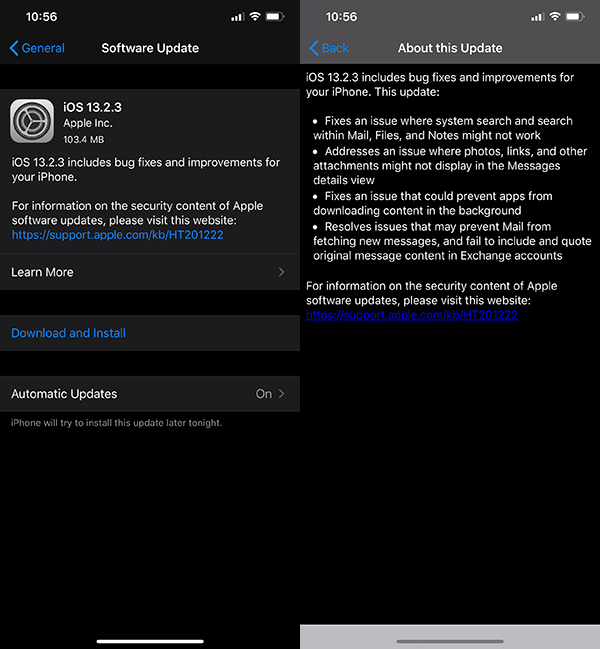600x649 pixels.
Task: Tap Download and Install
Action: 68,333
